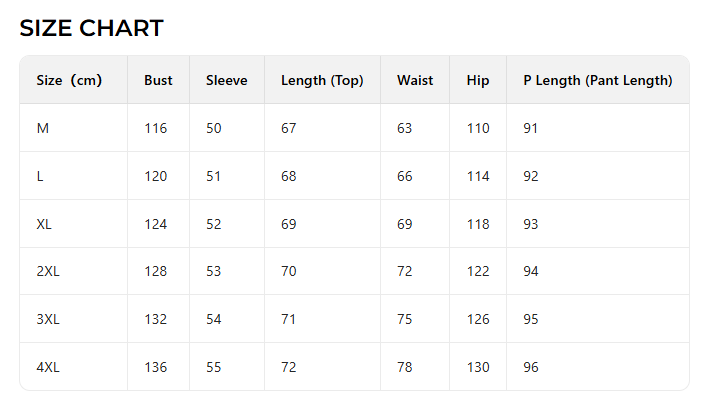713x411 pixels.
Task: Select the Length (Top) column header
Action: pyautogui.click(x=322, y=80)
